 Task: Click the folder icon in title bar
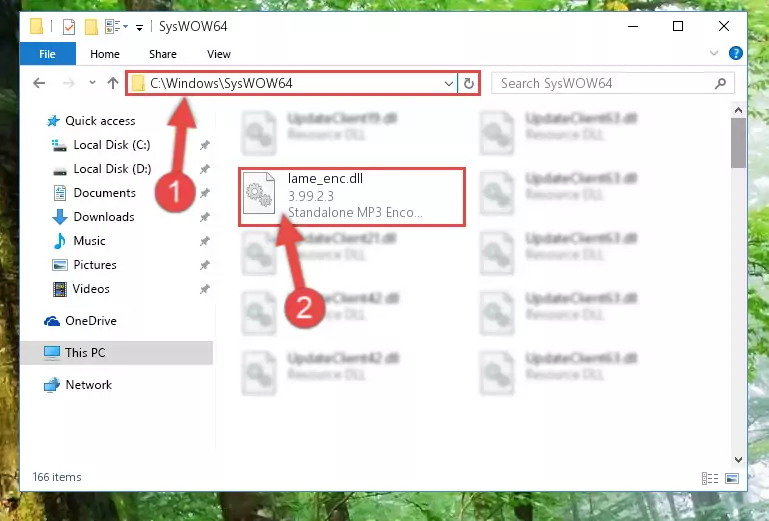36,26
